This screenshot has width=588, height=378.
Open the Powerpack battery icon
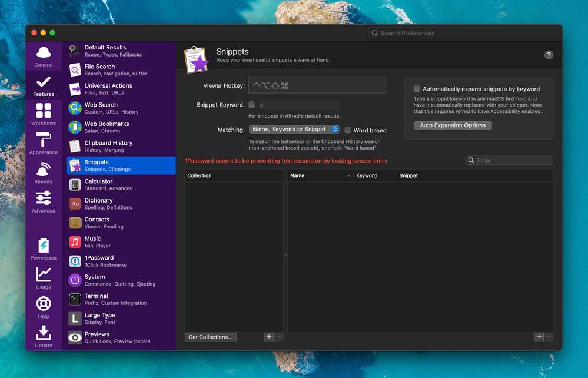[44, 245]
